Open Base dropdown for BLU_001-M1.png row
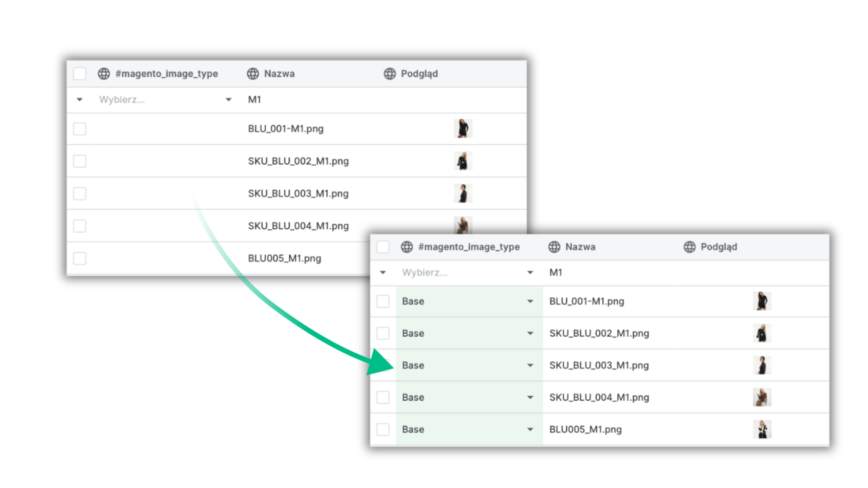 pyautogui.click(x=530, y=301)
